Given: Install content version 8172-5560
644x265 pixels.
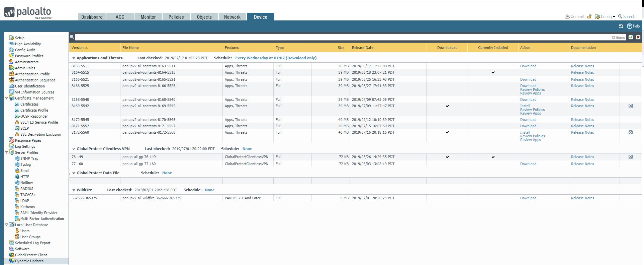Looking at the screenshot, I should pos(525,132).
